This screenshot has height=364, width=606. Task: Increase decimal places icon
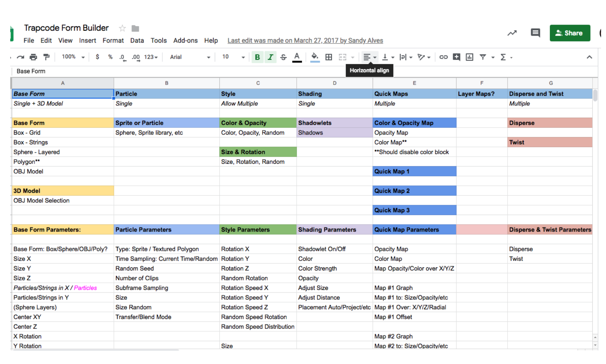pyautogui.click(x=136, y=58)
